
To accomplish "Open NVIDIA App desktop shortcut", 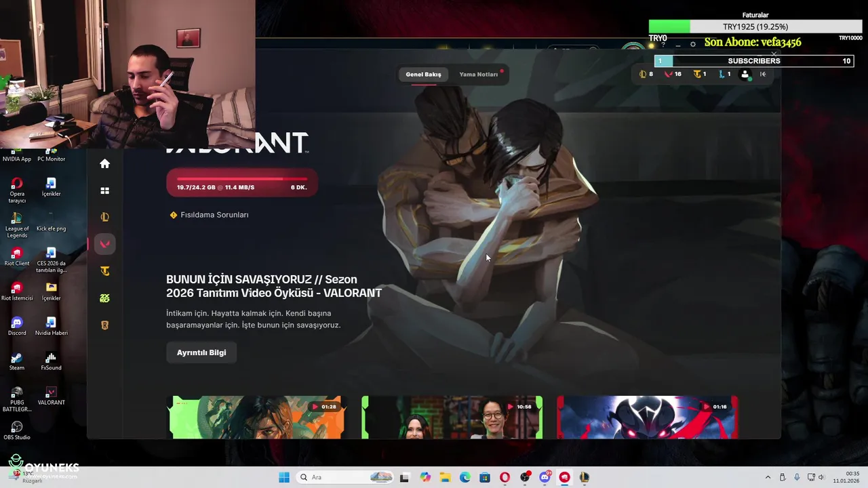I will pos(17,155).
